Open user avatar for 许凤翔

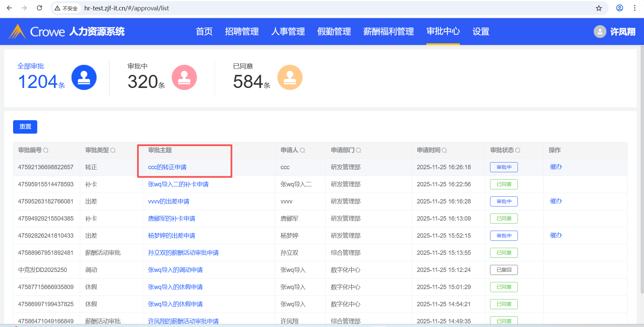(x=600, y=32)
